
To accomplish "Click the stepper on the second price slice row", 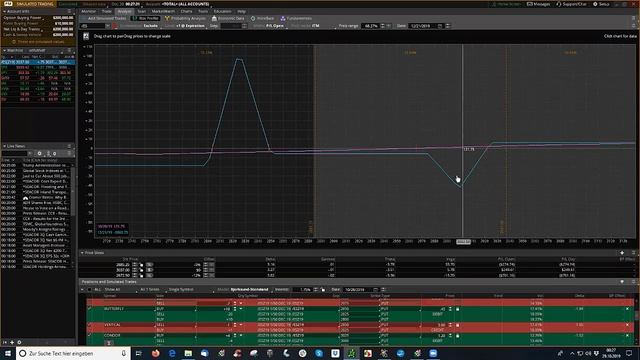I will (134, 270).
